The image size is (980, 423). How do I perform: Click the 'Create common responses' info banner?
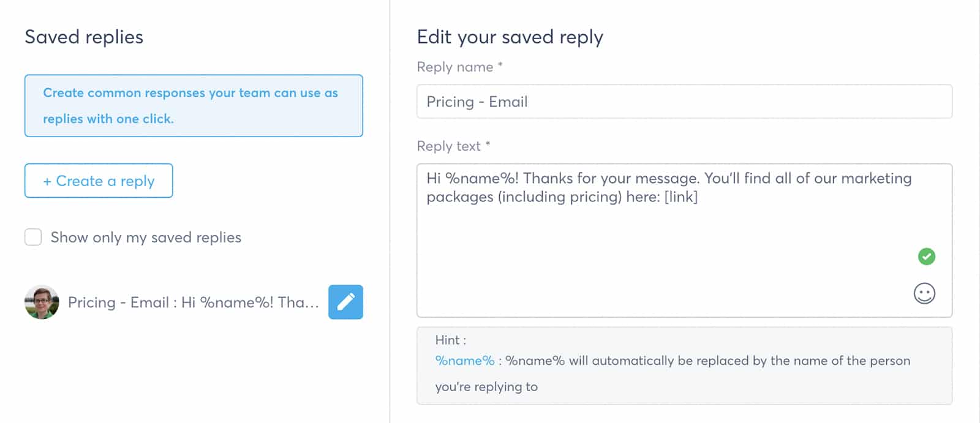(194, 106)
